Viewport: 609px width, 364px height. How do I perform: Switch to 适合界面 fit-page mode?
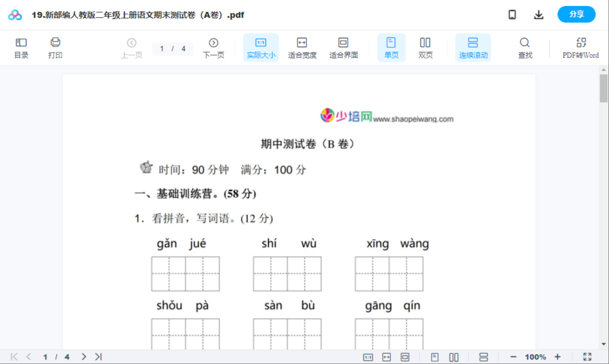tap(343, 47)
